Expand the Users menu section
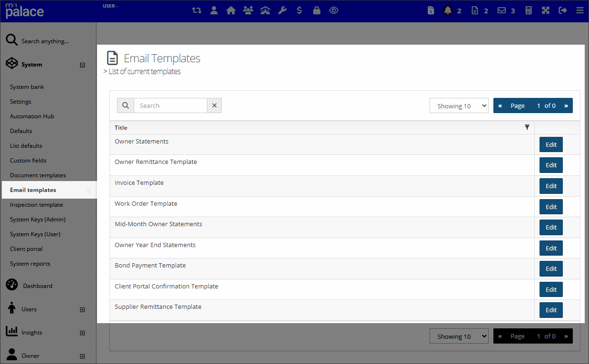The width and height of the screenshot is (589, 364). click(x=82, y=310)
